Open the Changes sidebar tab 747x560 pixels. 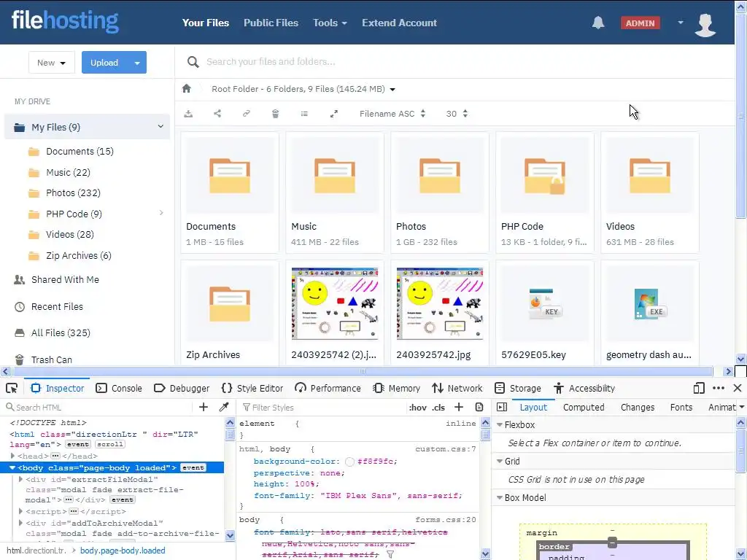638,407
